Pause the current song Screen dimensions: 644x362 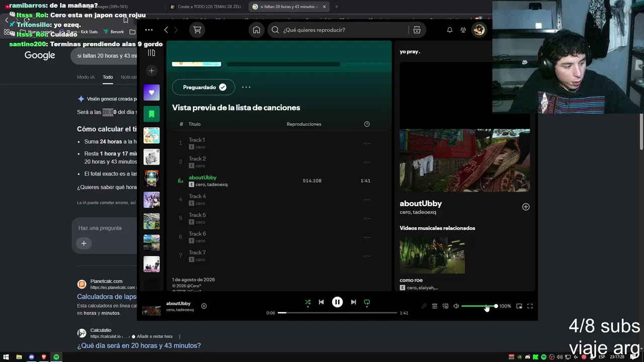coord(337,302)
